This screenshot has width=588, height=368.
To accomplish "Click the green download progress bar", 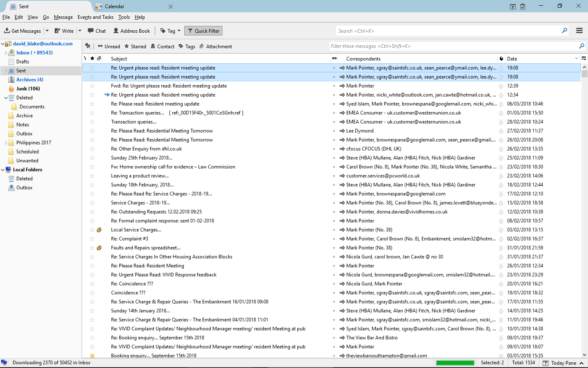I will click(x=455, y=363).
